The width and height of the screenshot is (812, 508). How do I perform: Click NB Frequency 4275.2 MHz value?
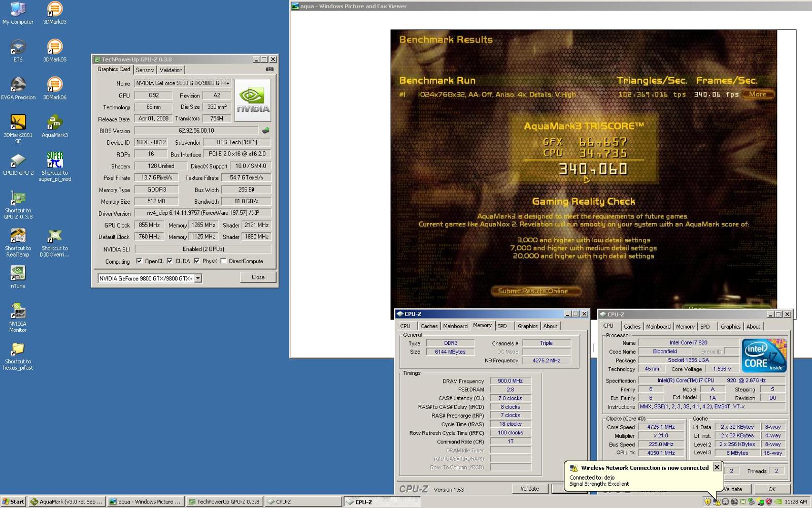pyautogui.click(x=546, y=360)
